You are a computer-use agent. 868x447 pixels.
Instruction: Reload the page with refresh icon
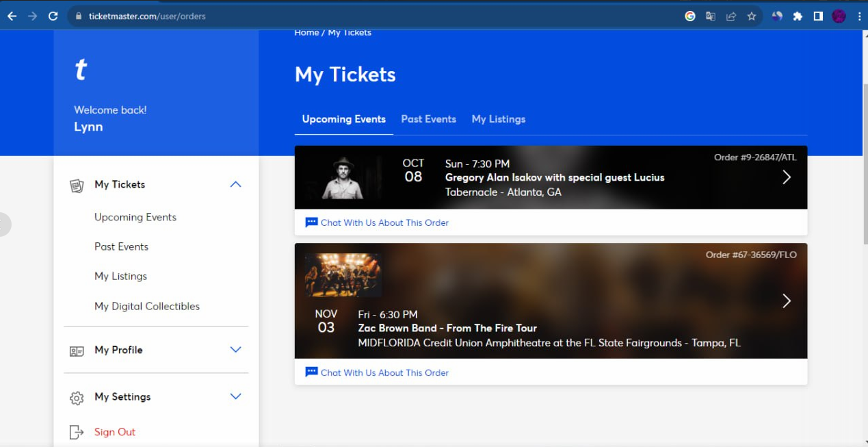53,16
